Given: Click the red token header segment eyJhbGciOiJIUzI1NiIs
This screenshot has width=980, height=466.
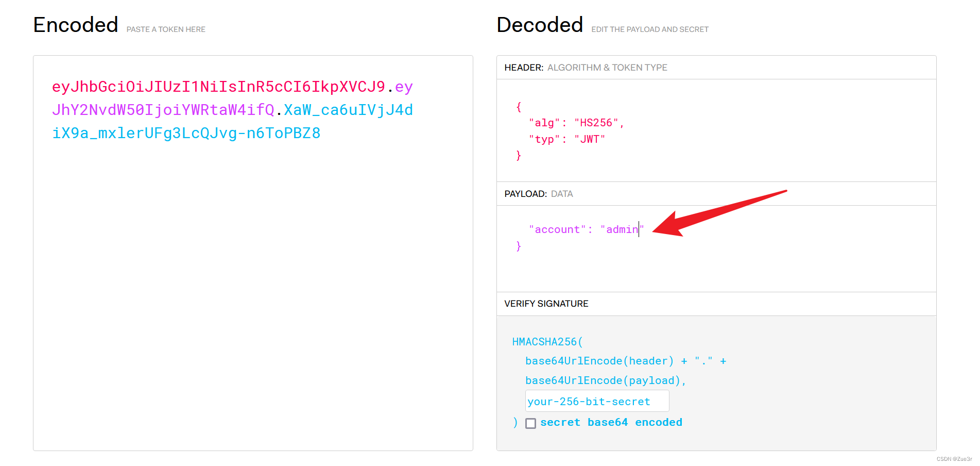Looking at the screenshot, I should [218, 87].
